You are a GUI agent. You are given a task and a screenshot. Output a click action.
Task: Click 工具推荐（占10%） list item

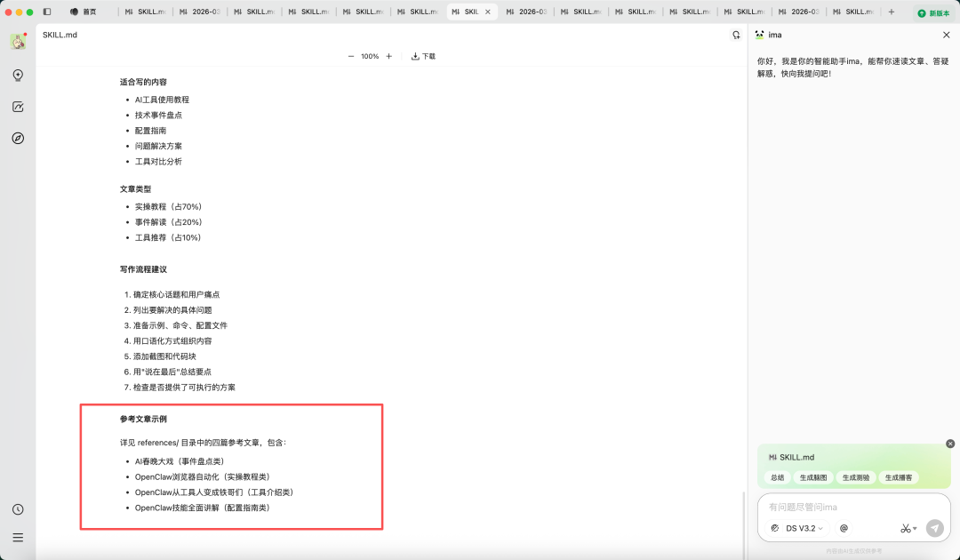pyautogui.click(x=168, y=237)
